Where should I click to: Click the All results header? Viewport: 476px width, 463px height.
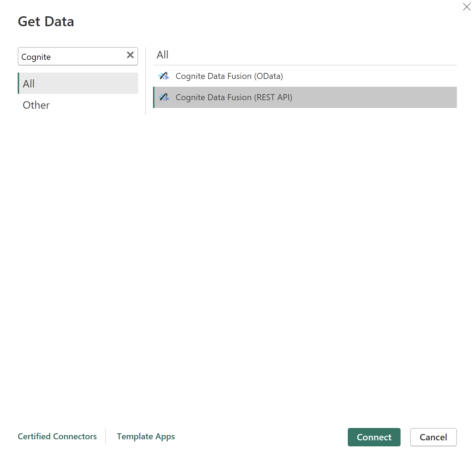point(163,54)
